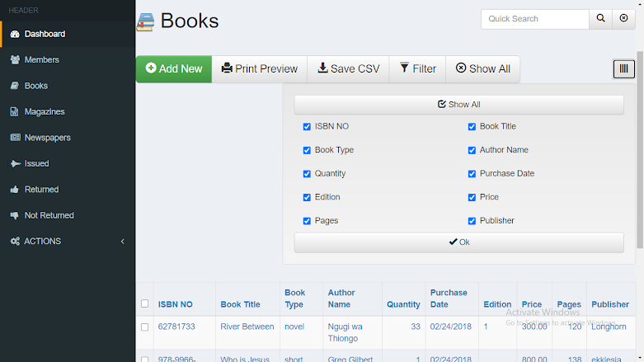This screenshot has width=644, height=362.
Task: Click Show All in the column panel
Action: pyautogui.click(x=458, y=105)
